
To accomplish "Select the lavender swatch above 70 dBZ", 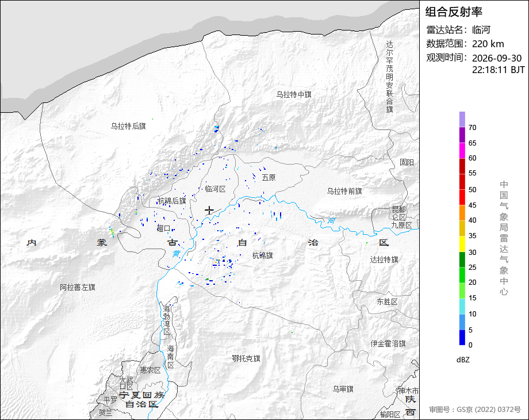I will [x=462, y=119].
